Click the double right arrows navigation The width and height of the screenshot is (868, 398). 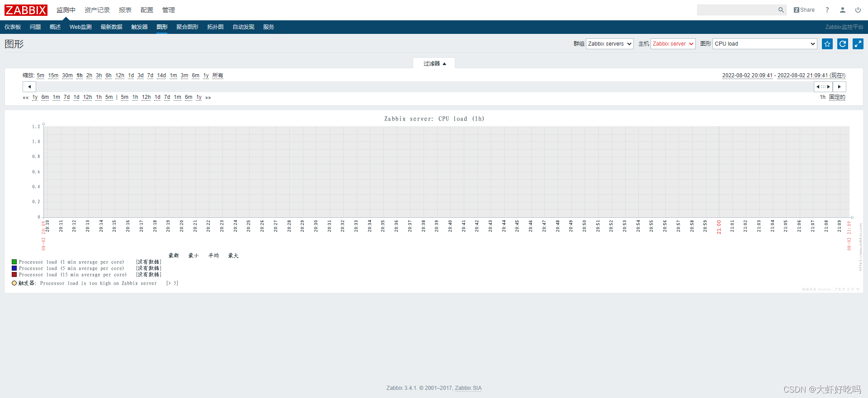(208, 98)
